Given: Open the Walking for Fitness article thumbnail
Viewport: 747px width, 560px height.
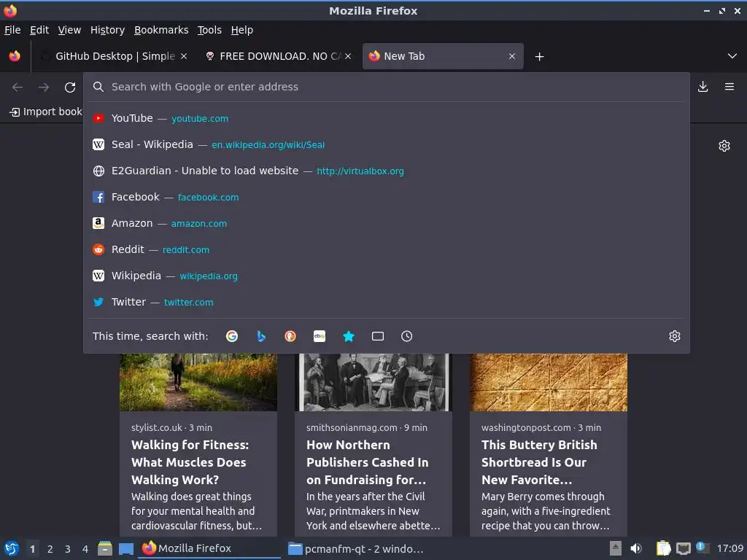Looking at the screenshot, I should tap(198, 382).
